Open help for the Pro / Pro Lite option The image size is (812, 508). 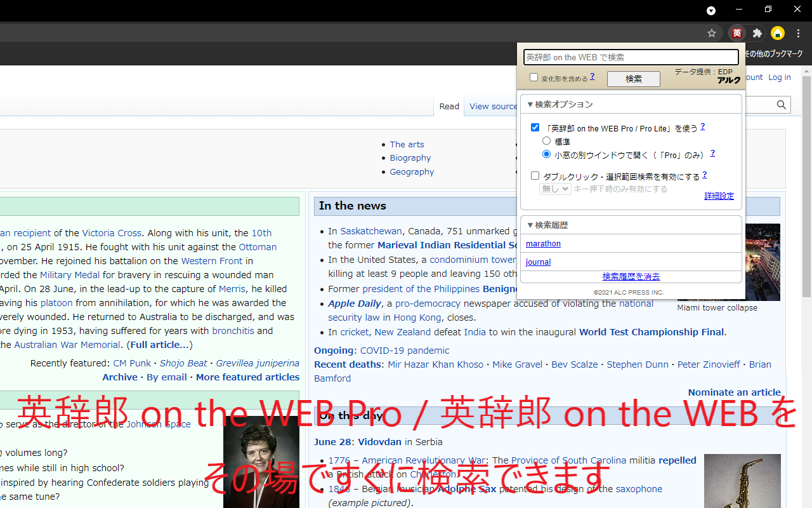pyautogui.click(x=703, y=127)
